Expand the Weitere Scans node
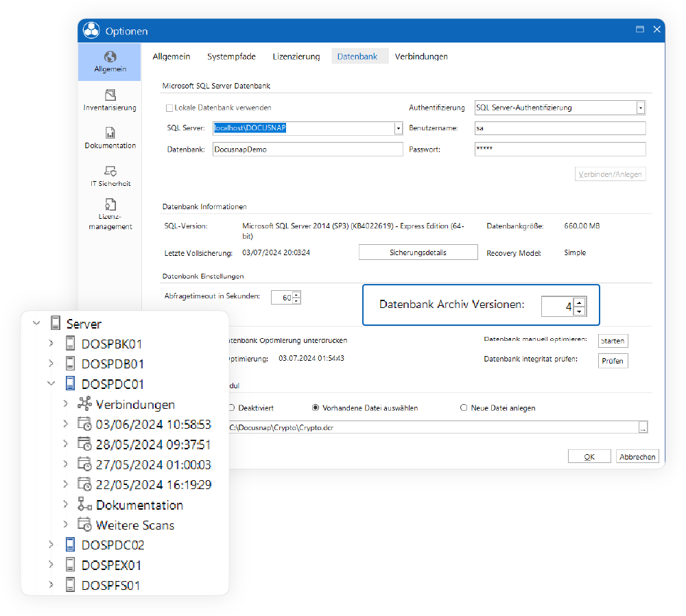 [x=66, y=524]
